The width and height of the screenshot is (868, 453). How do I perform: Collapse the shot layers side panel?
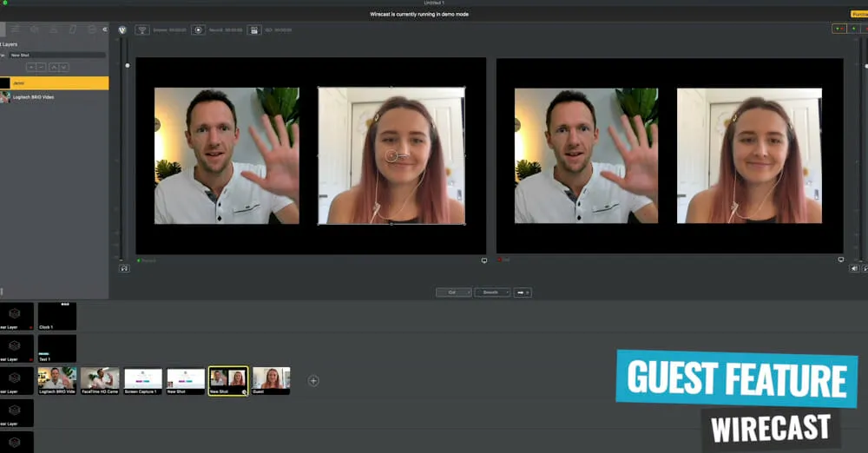[105, 29]
